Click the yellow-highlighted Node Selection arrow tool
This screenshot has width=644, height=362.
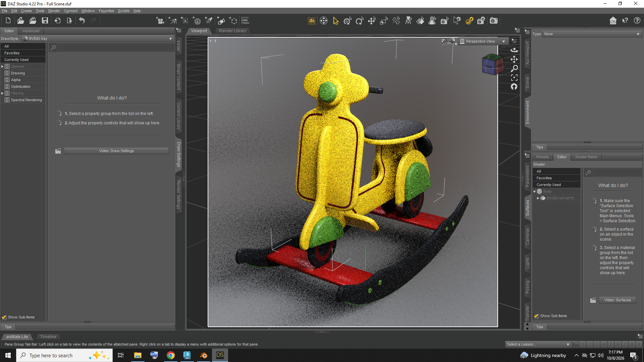[336, 21]
